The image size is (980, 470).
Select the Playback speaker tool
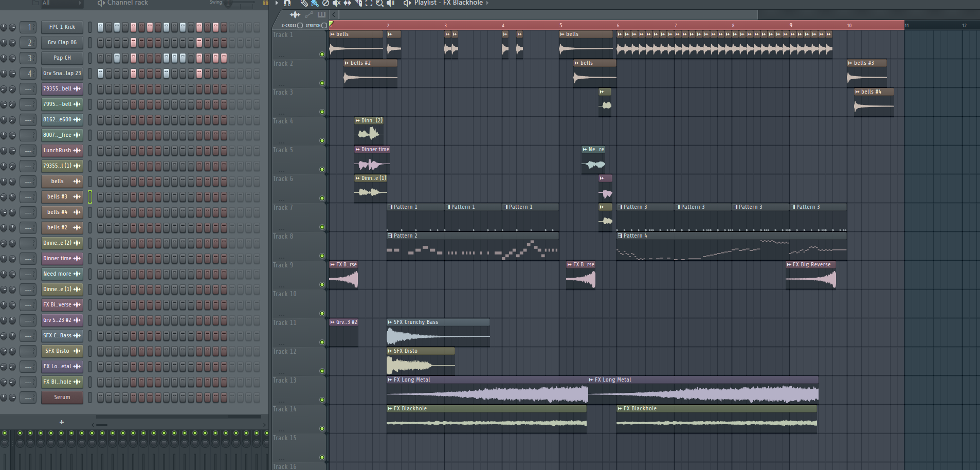pos(390,3)
